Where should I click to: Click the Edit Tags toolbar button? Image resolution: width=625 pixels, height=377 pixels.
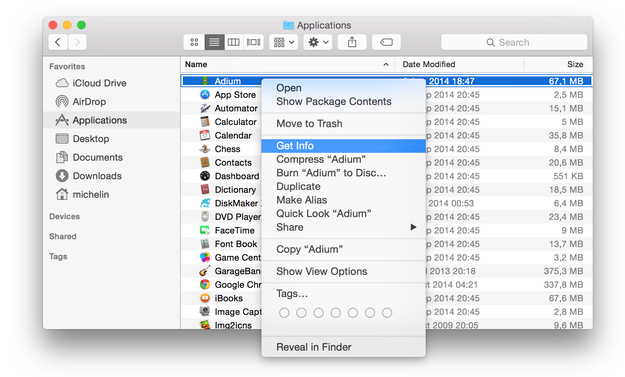386,42
